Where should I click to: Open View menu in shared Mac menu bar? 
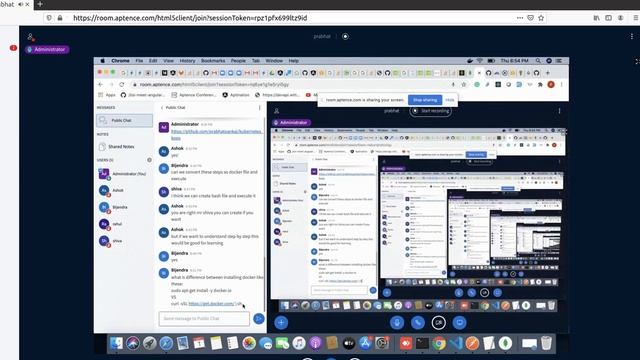(169, 60)
